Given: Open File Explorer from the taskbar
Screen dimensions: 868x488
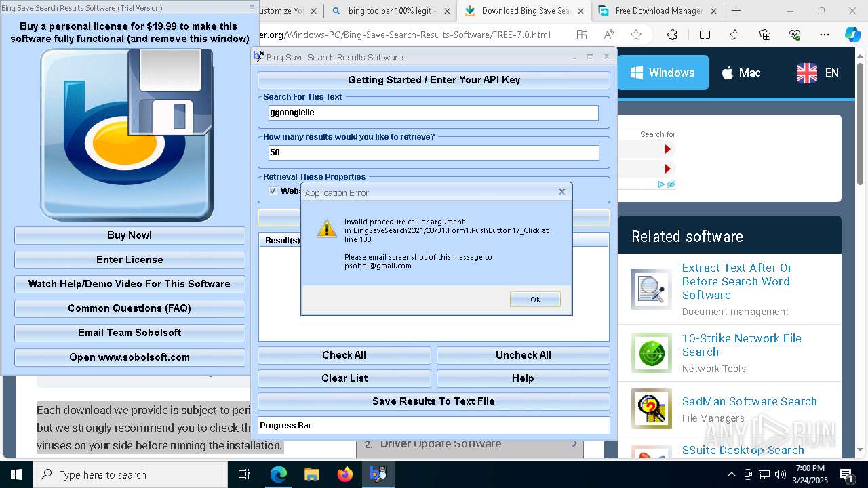Looking at the screenshot, I should pyautogui.click(x=312, y=474).
